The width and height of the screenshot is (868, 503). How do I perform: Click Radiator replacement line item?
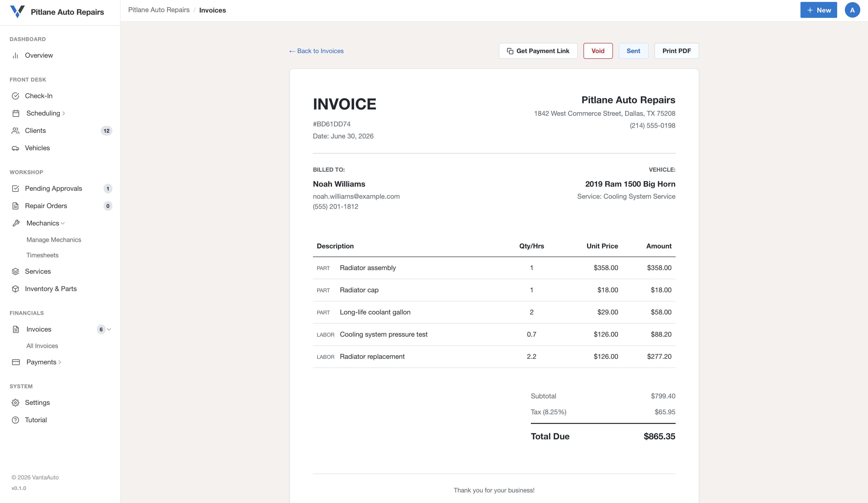(494, 357)
